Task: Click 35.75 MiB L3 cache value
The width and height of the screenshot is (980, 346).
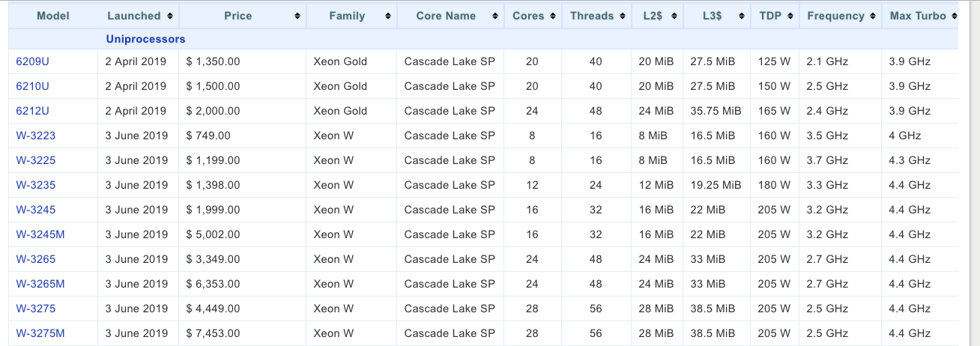Action: click(716, 111)
